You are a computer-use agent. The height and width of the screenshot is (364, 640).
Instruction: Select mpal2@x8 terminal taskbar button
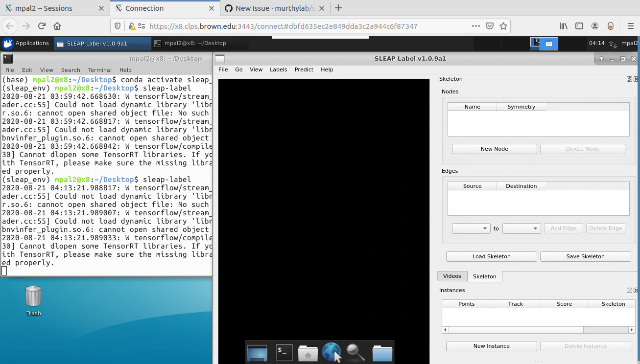[200, 43]
